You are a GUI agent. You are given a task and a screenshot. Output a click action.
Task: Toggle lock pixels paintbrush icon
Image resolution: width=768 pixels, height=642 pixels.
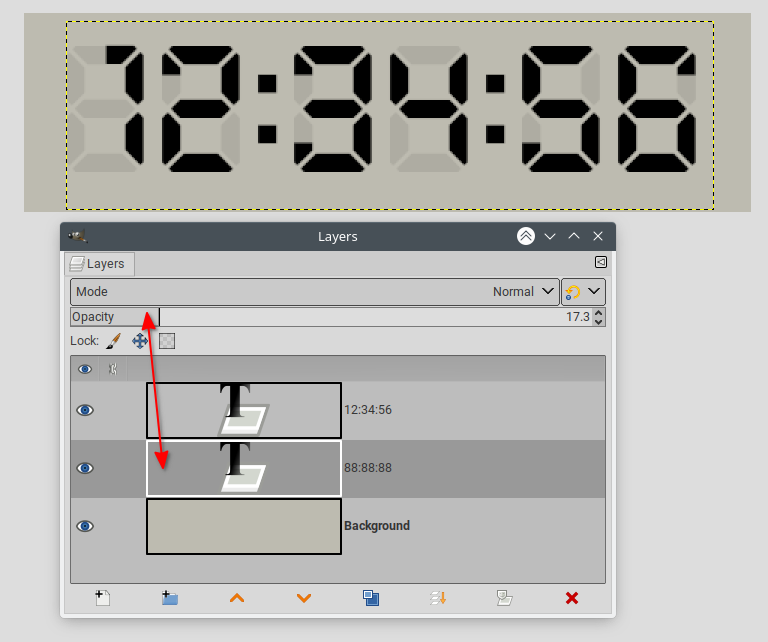[114, 341]
